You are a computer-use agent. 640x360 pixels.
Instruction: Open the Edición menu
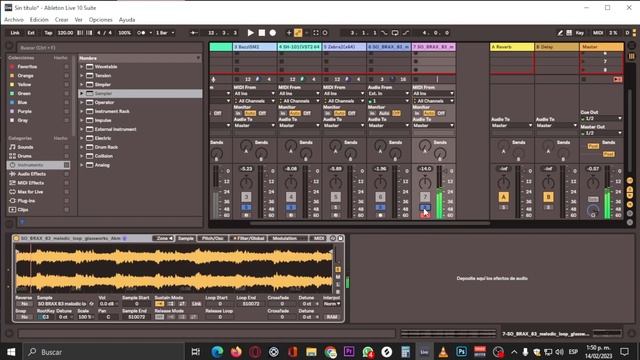(x=39, y=20)
